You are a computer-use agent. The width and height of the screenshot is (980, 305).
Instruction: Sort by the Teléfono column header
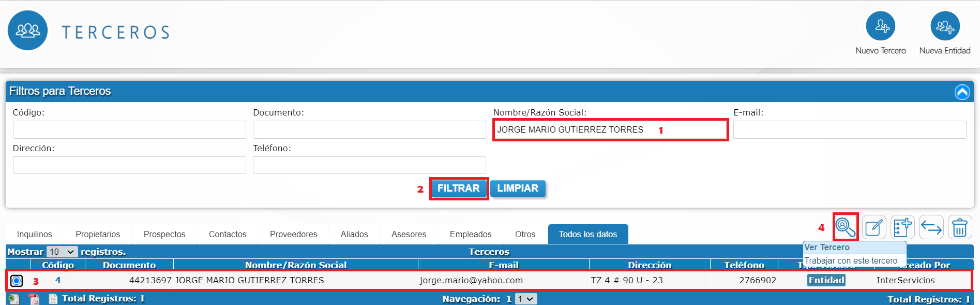click(x=744, y=265)
